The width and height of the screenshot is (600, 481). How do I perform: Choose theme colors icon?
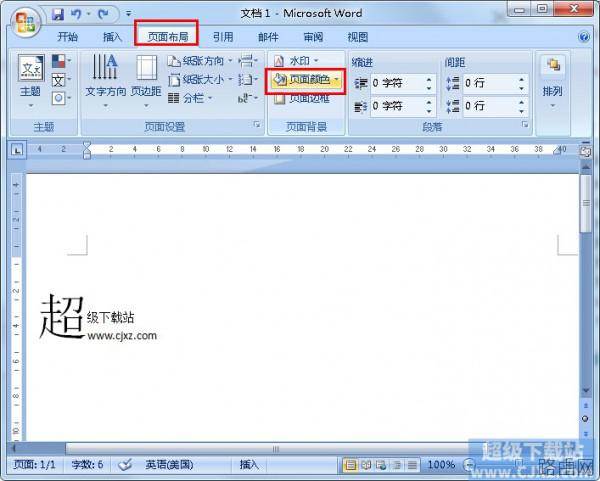point(60,61)
